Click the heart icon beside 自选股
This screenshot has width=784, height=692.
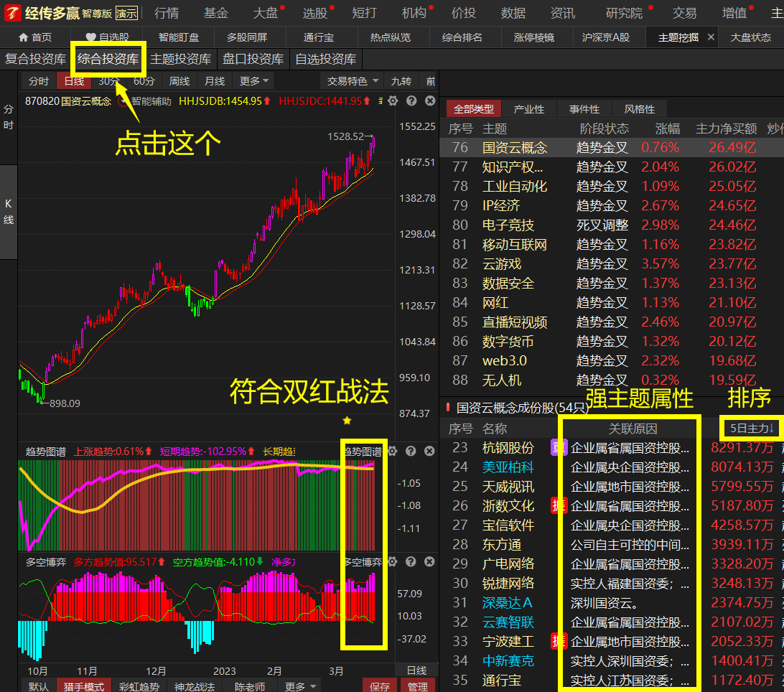click(90, 37)
